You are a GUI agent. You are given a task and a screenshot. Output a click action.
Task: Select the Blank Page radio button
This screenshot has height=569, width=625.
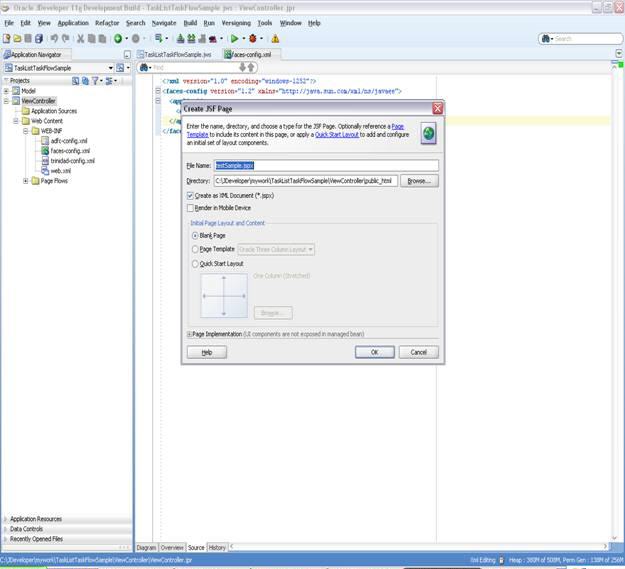[x=195, y=236]
